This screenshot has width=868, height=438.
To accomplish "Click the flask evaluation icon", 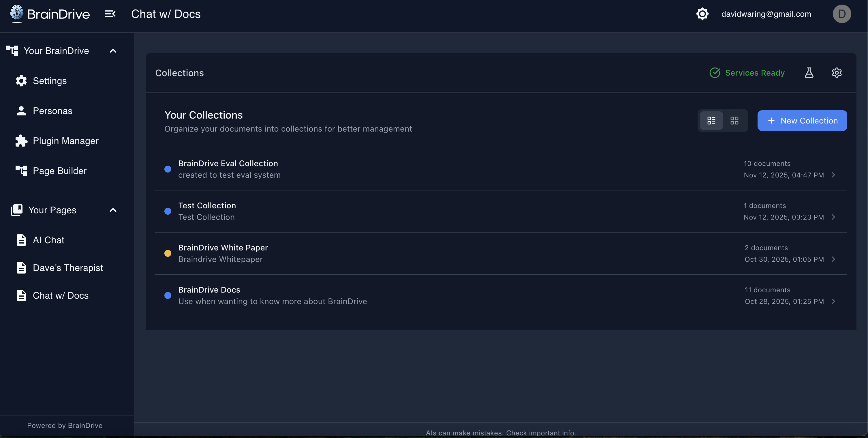I will point(809,73).
